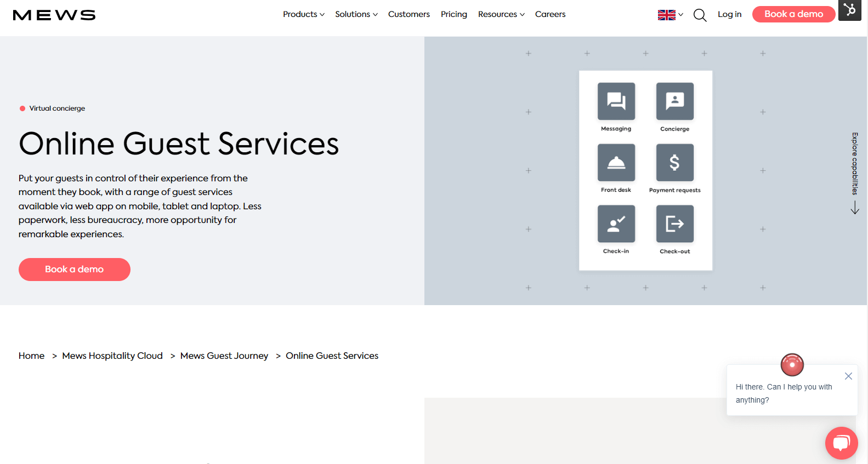Expand the Solutions dropdown
Screen dimensions: 868x464
(356, 14)
